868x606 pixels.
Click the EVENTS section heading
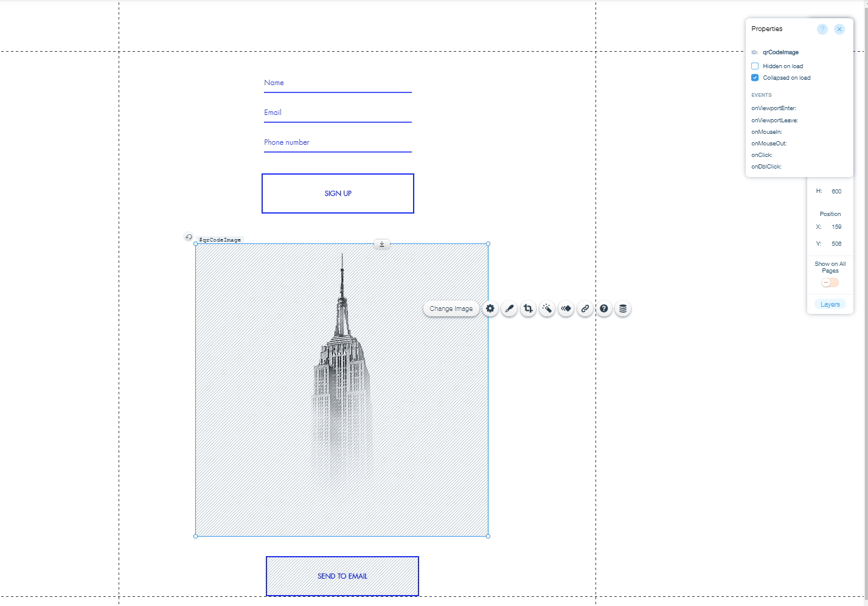coord(762,95)
